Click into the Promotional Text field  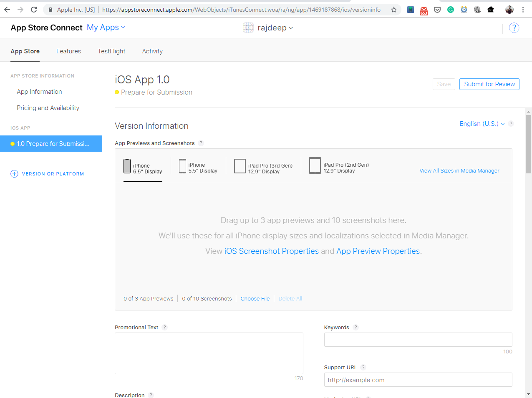[209, 353]
